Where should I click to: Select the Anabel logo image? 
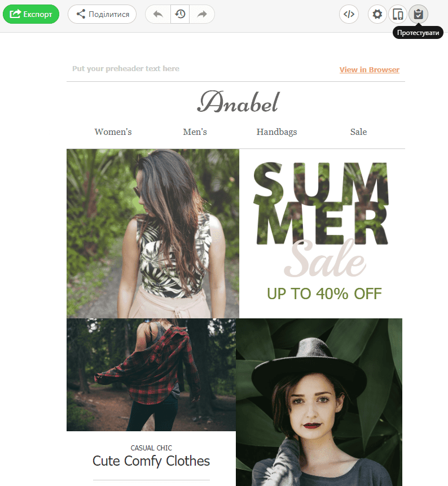click(238, 102)
